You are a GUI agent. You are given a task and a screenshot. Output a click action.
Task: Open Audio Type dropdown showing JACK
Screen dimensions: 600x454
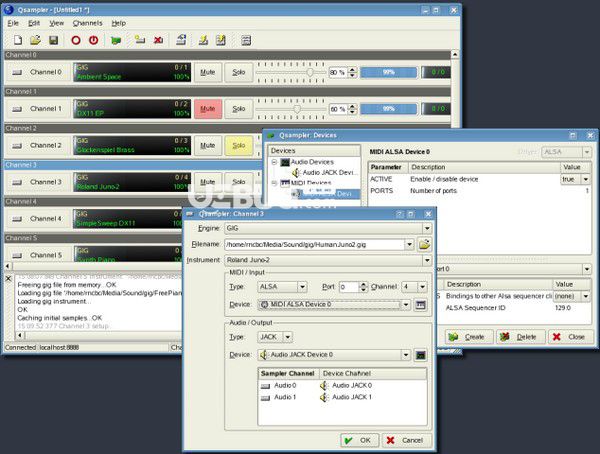pos(275,337)
